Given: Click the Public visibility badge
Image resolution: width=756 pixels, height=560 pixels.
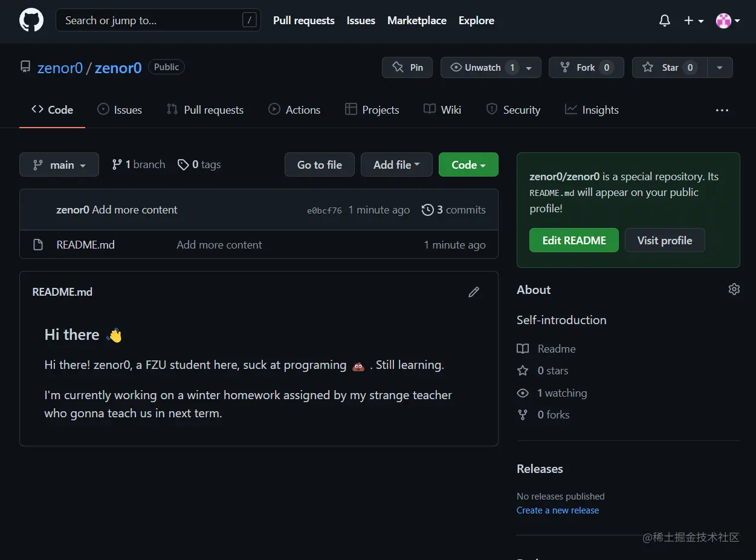Looking at the screenshot, I should 166,67.
